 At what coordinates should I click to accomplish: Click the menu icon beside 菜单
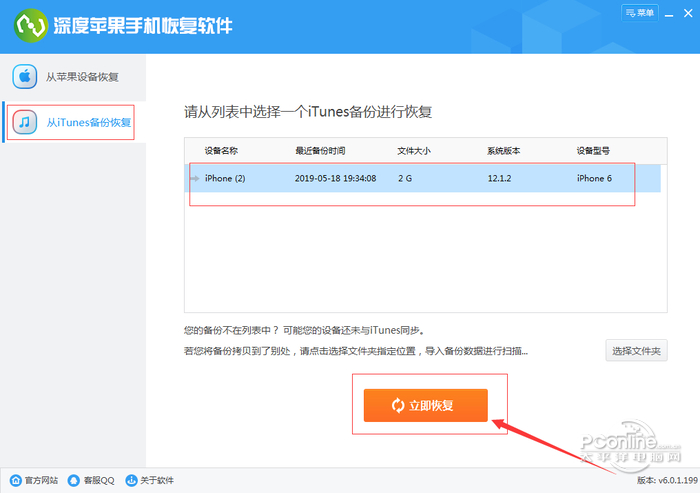coord(630,13)
